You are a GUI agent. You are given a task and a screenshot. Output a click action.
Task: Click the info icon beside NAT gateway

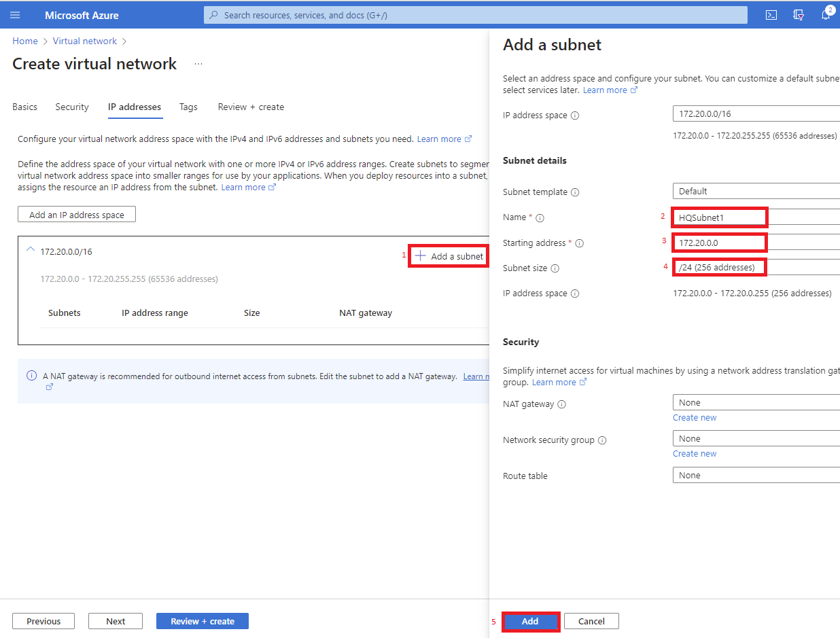(563, 404)
